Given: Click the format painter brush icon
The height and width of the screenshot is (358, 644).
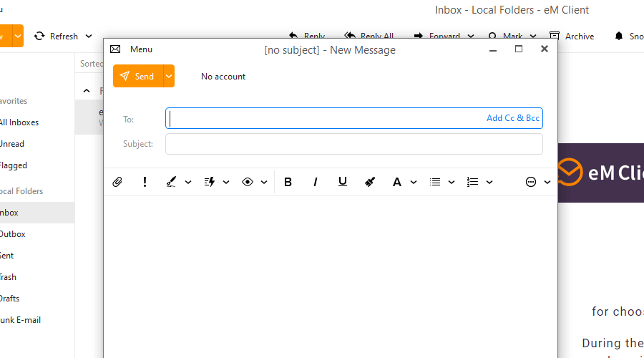Looking at the screenshot, I should point(370,182).
